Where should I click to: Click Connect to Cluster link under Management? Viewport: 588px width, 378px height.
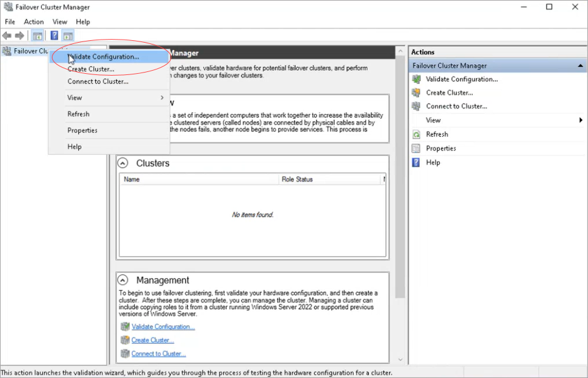click(159, 354)
